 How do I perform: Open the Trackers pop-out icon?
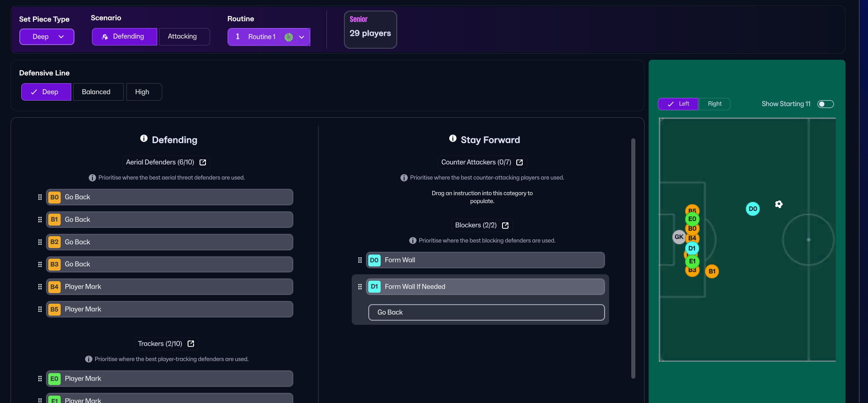click(191, 344)
